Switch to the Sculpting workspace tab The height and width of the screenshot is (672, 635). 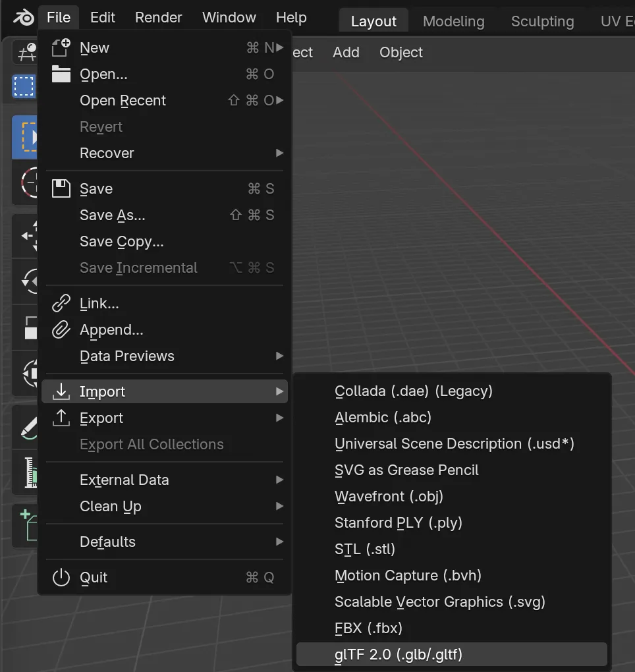[542, 21]
